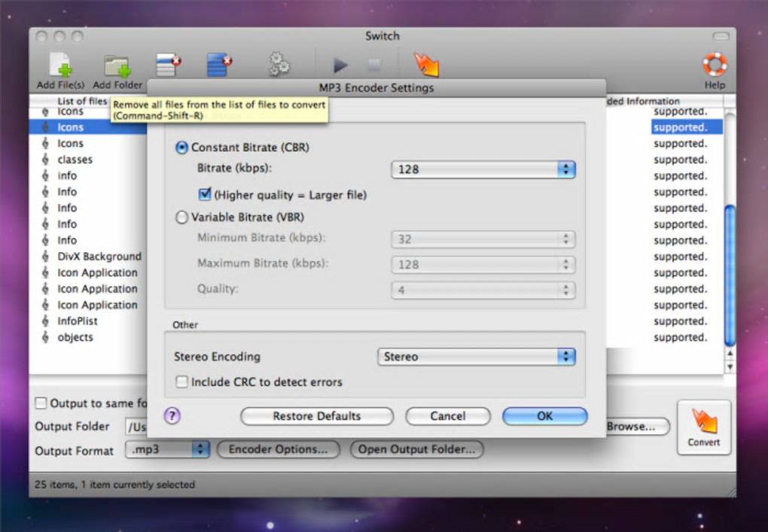Screen dimensions: 768x532
Task: Click 'supported.' cell in the objects row
Action: coord(681,337)
